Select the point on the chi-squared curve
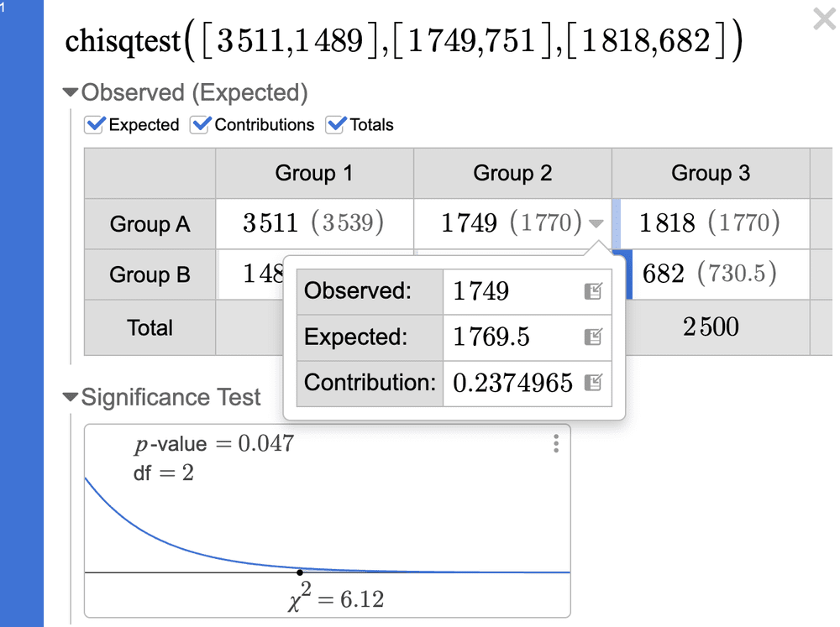 [300, 572]
